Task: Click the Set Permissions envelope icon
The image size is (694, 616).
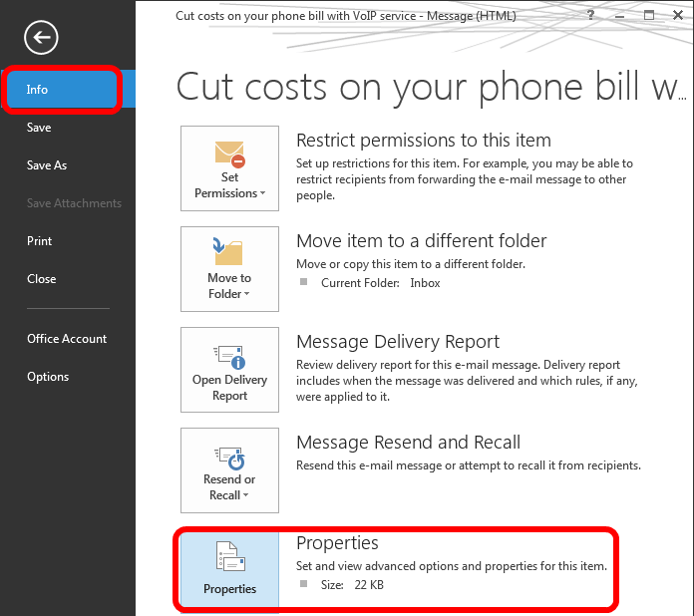Action: tap(229, 154)
